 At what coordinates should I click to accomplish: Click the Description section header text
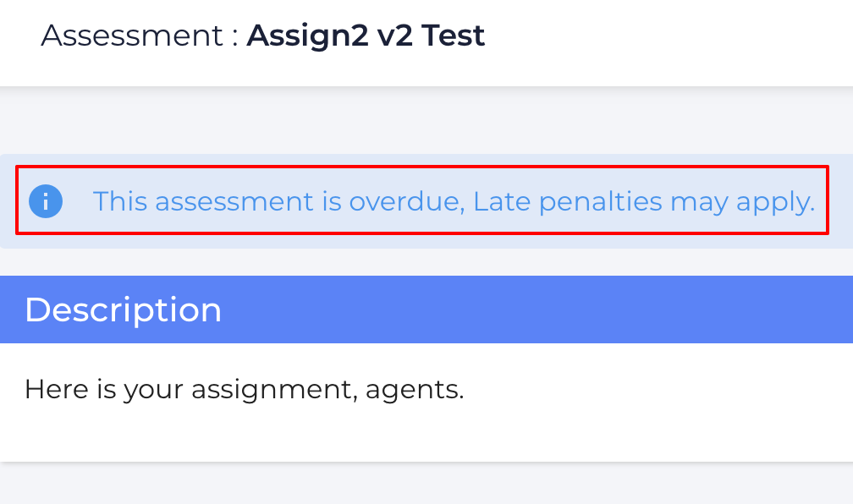pyautogui.click(x=123, y=310)
